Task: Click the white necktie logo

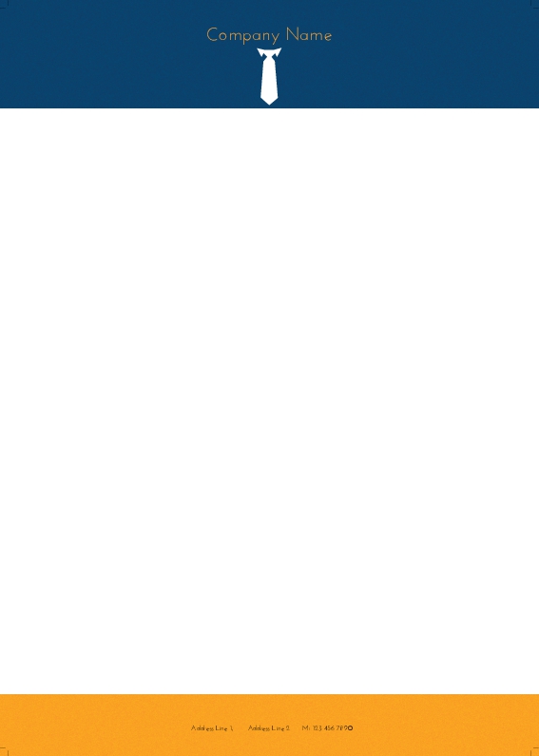Action: coord(269,76)
